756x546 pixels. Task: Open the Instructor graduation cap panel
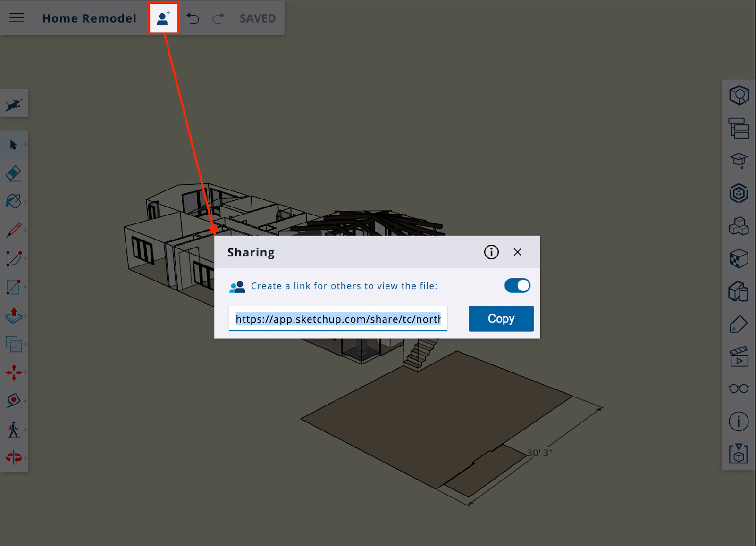click(x=739, y=161)
